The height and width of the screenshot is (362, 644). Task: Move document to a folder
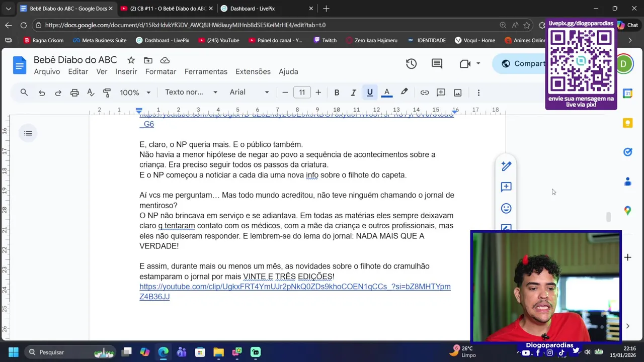[148, 60]
